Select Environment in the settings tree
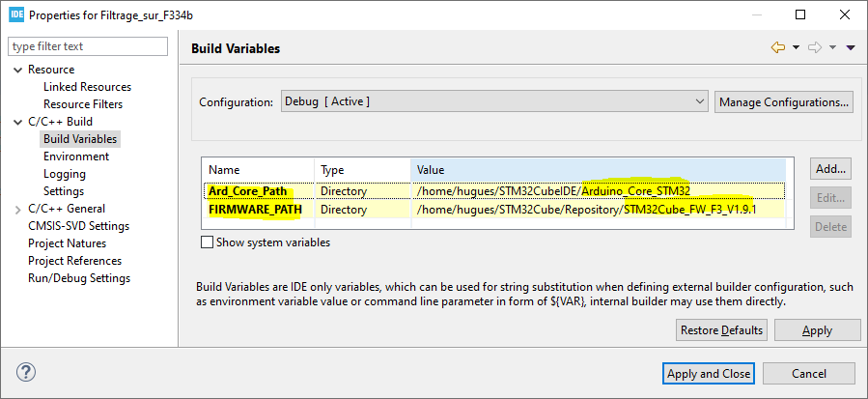868x399 pixels. pyautogui.click(x=75, y=157)
